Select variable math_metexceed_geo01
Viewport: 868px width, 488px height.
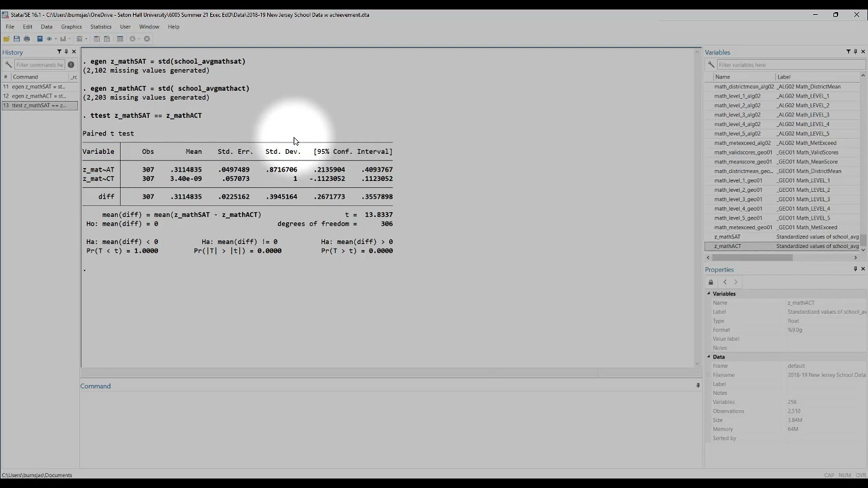click(x=783, y=227)
